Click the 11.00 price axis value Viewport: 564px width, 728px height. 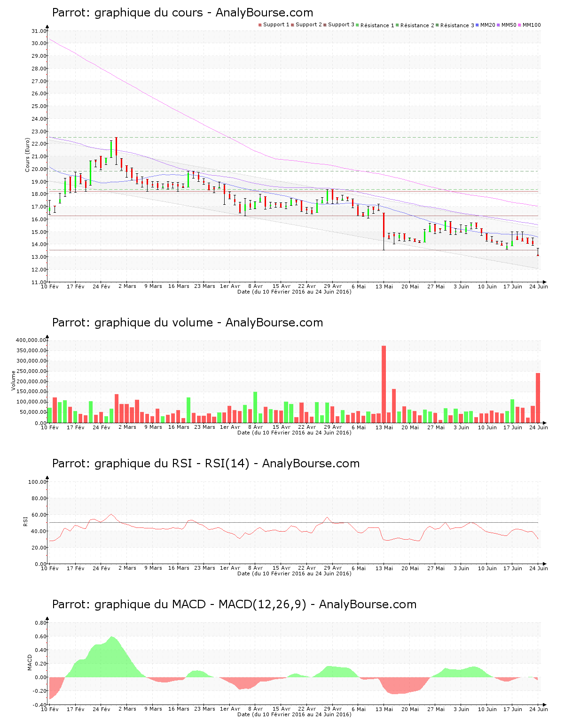(39, 282)
